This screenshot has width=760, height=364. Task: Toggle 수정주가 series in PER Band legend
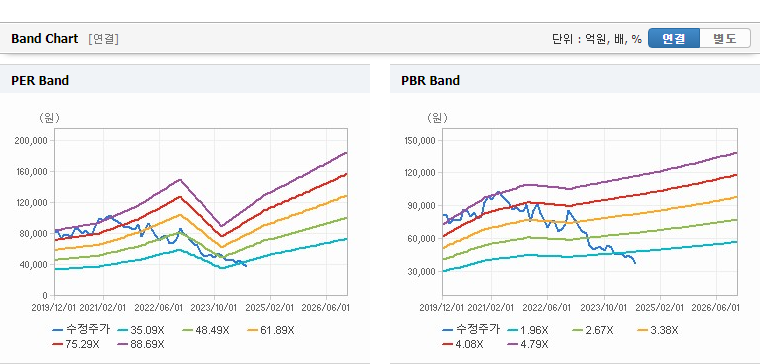(81, 330)
